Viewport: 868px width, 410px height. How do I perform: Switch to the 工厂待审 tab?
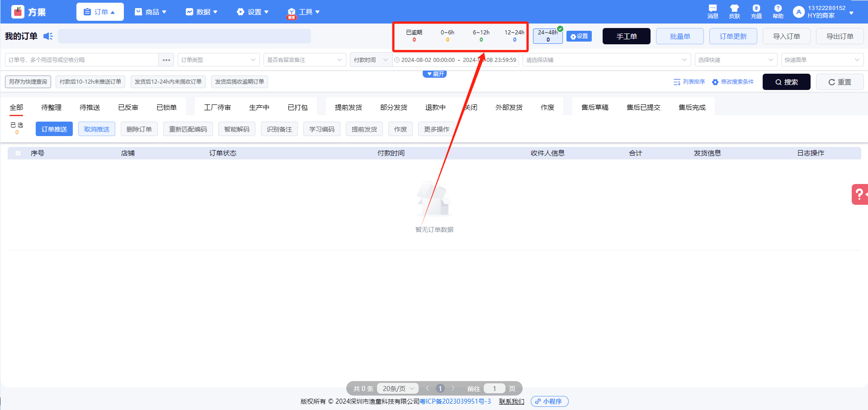coord(217,108)
